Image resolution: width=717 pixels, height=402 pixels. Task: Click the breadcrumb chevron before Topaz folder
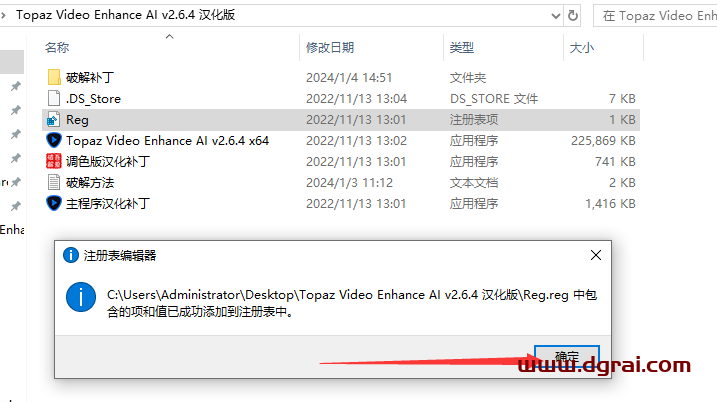(4, 15)
